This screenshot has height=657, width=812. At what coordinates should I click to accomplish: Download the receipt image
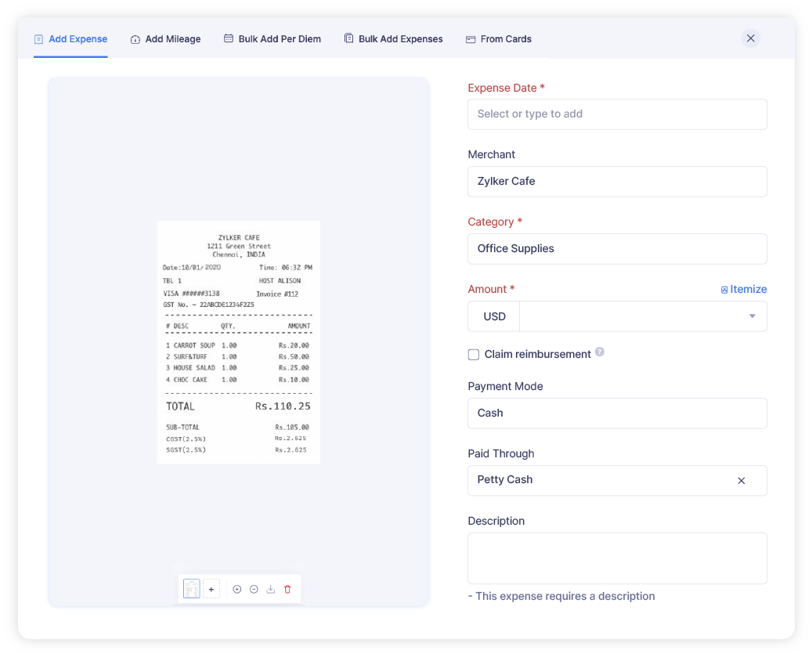[271, 589]
